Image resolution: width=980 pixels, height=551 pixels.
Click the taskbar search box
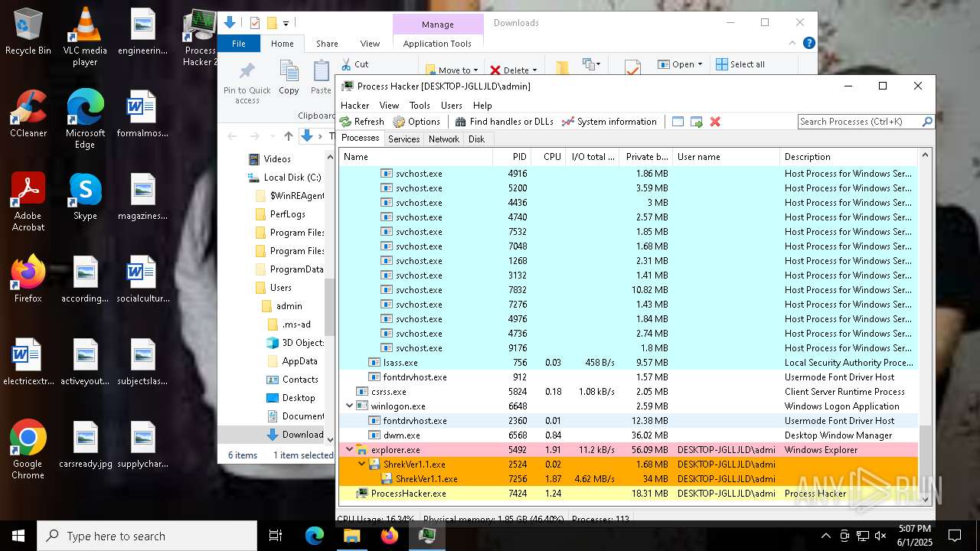point(147,536)
